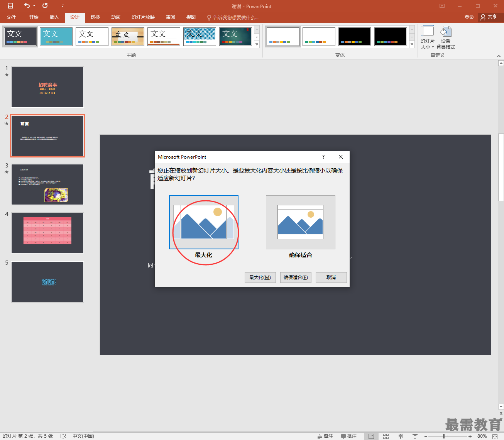
Task: Click the 80% zoom level
Action: pos(482,436)
